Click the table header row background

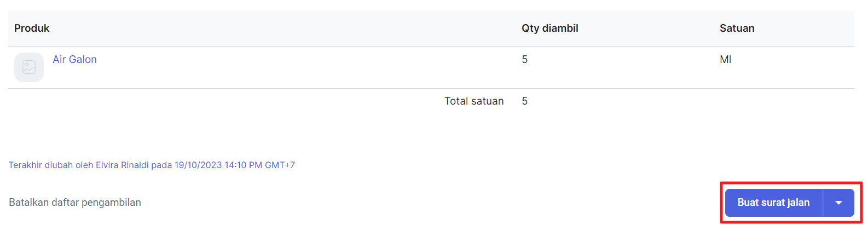[431, 28]
